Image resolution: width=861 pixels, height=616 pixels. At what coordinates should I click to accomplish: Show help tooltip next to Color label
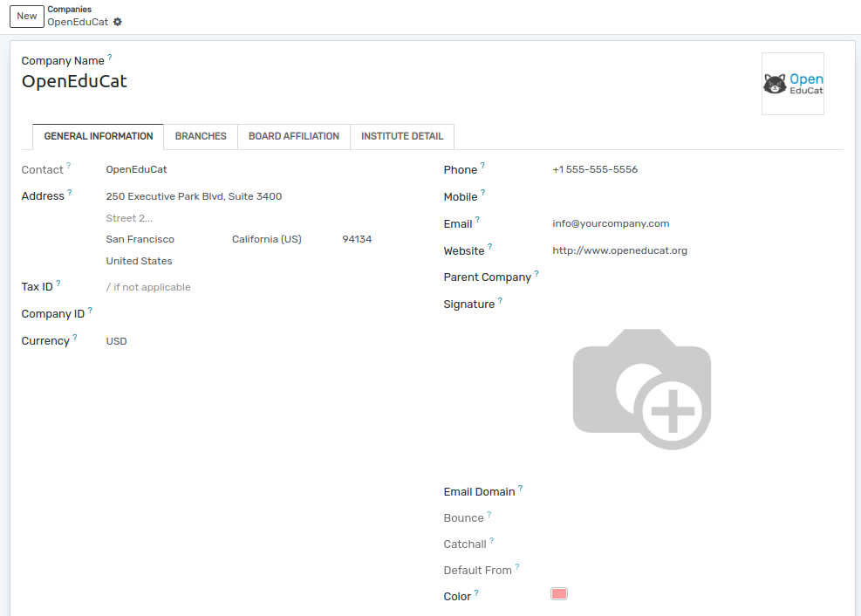pyautogui.click(x=476, y=593)
